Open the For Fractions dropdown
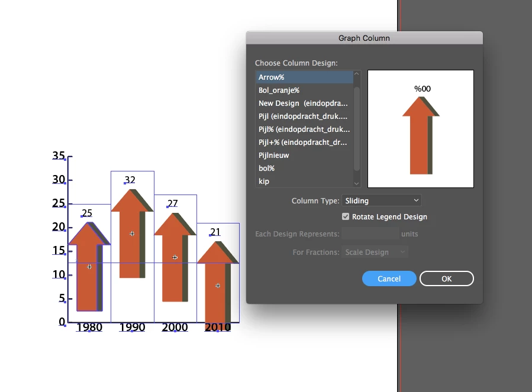This screenshot has width=532, height=392. coord(375,252)
